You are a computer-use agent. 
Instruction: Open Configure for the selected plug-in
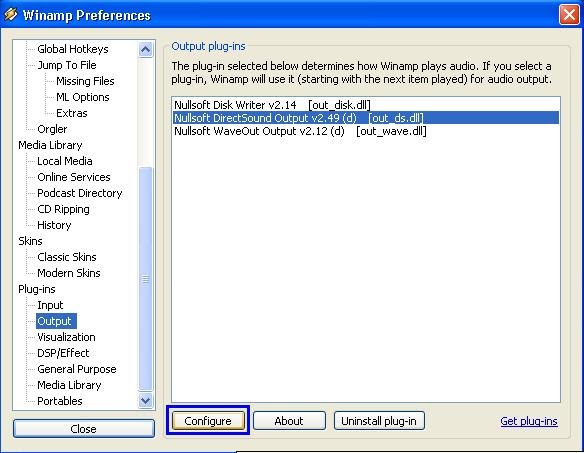(208, 421)
